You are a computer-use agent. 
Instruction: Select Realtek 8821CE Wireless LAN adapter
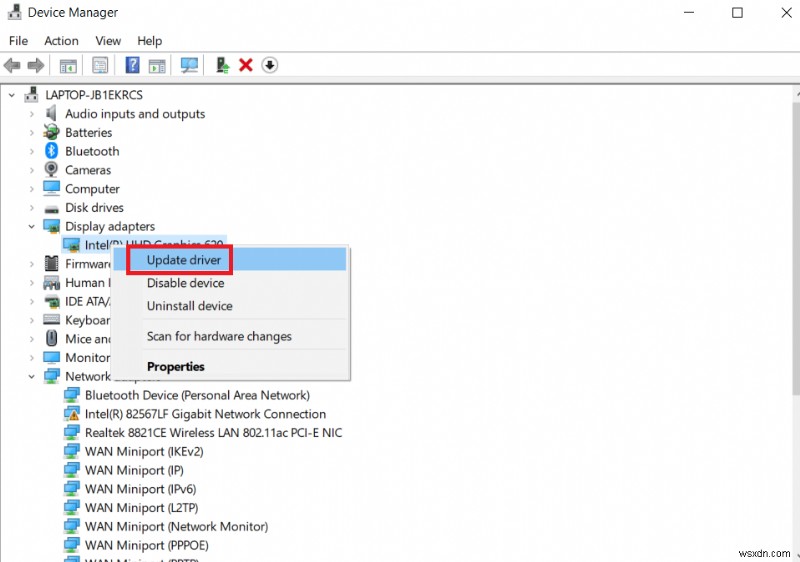[x=213, y=433]
